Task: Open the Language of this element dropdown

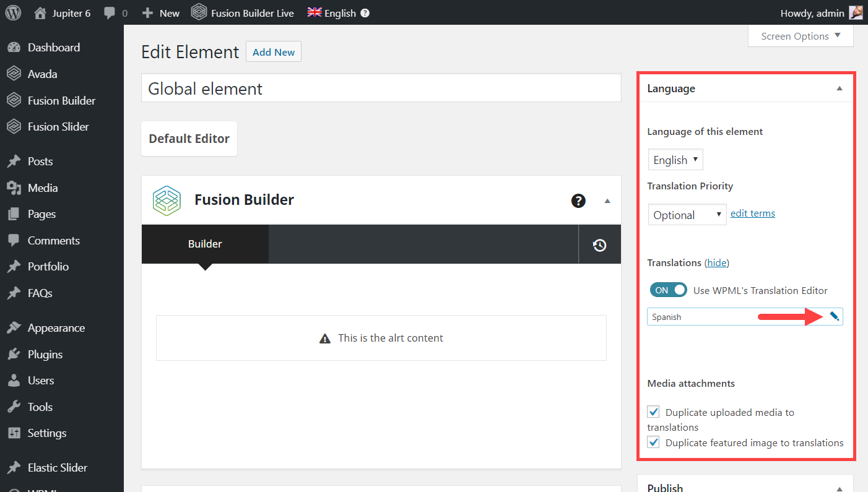Action: click(x=675, y=160)
